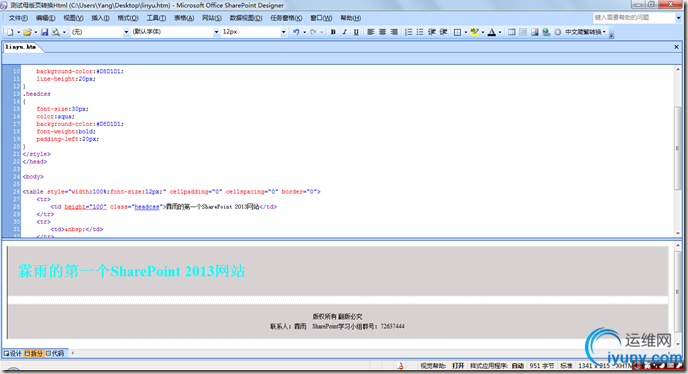The image size is (688, 374).
Task: Open the 任务窗格(K) menu
Action: coord(286,18)
